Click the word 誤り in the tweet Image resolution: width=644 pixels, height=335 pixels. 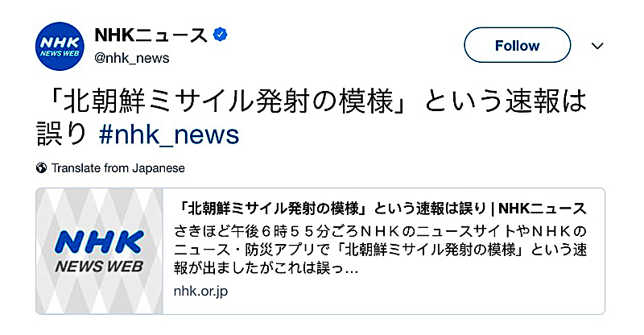62,134
